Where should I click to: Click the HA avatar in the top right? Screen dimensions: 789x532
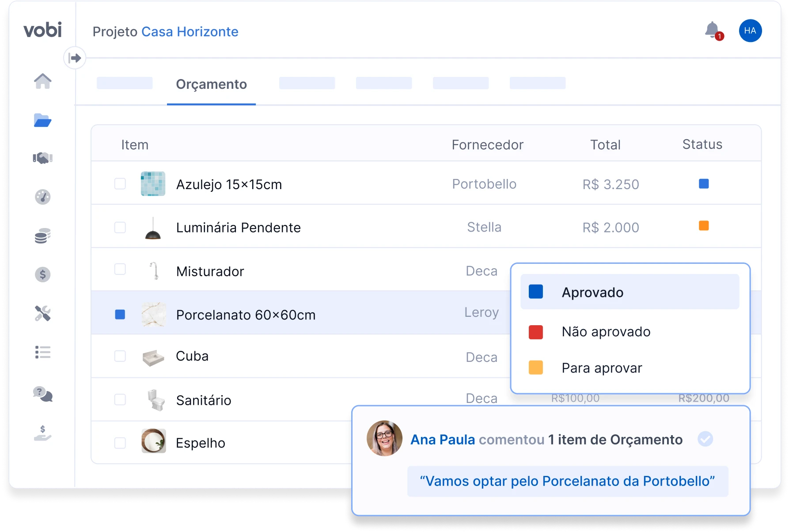(x=750, y=30)
